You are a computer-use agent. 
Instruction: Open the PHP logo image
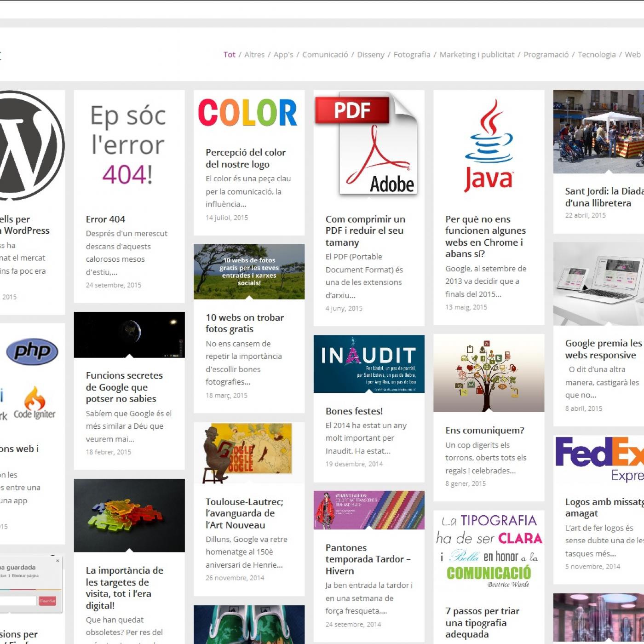coord(32,352)
